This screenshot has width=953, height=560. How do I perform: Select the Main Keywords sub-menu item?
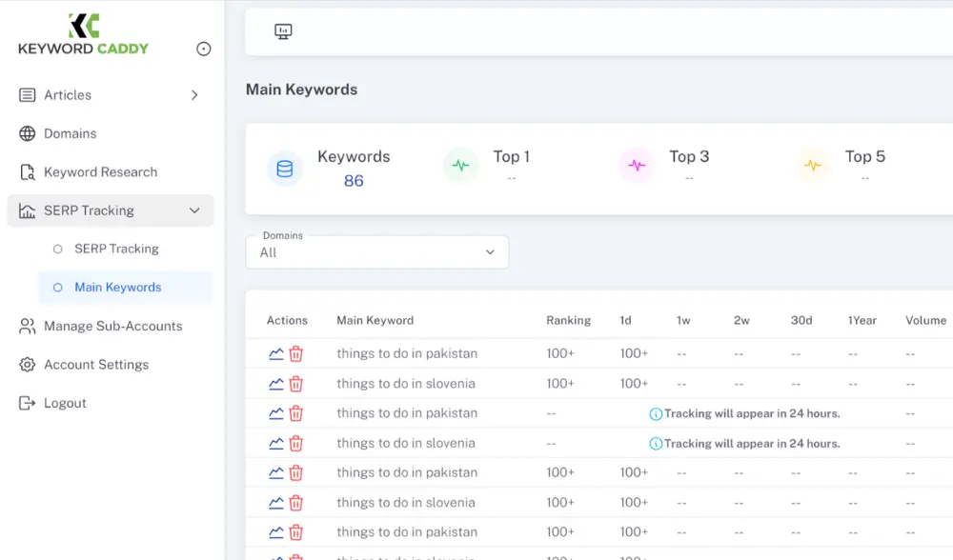coord(117,288)
